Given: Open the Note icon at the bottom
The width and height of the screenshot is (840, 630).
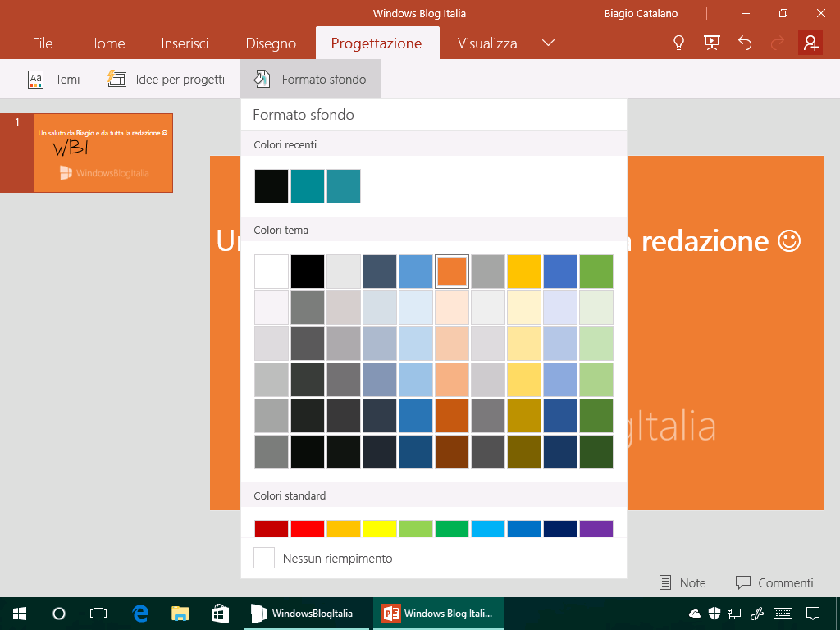Looking at the screenshot, I should [x=664, y=583].
